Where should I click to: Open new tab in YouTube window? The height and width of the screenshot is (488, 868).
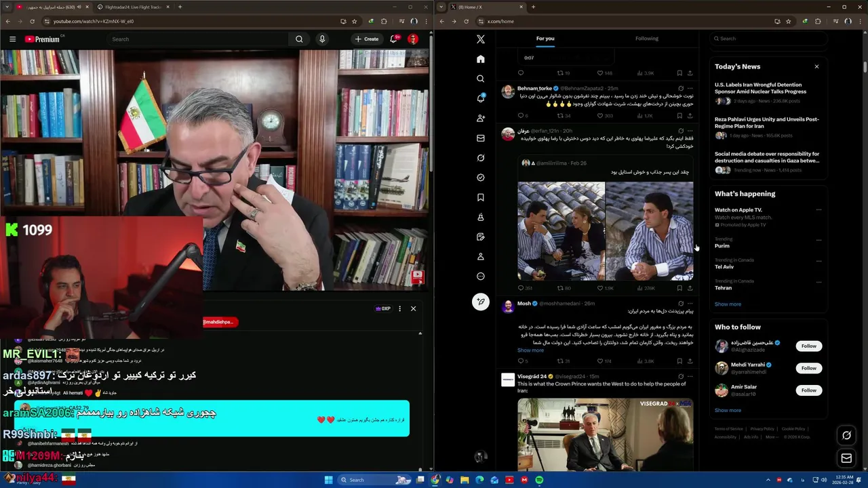click(180, 7)
